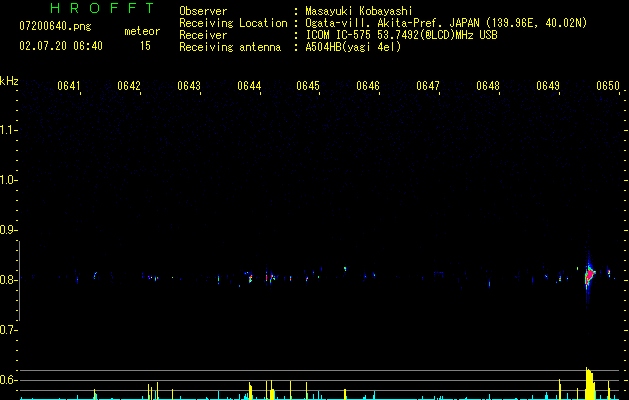629x400 pixels.
Task: Click the 1.1 kHz frequency label
Action: (7, 130)
